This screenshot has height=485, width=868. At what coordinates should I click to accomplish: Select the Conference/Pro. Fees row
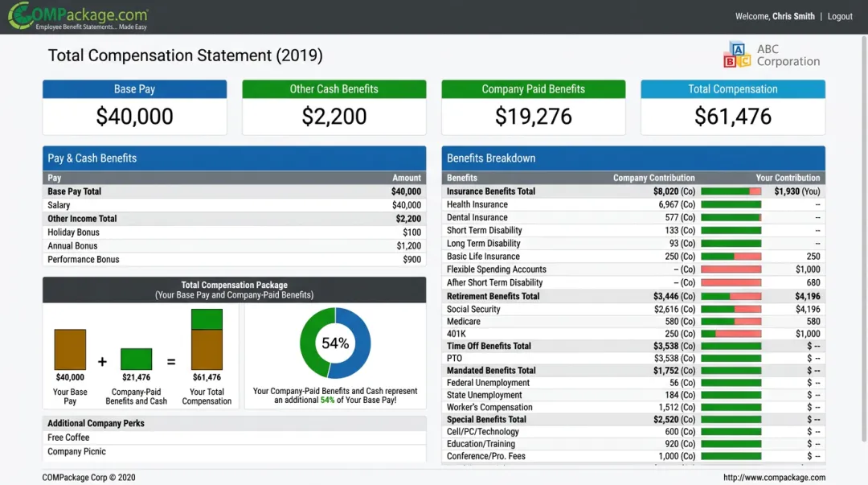point(633,456)
